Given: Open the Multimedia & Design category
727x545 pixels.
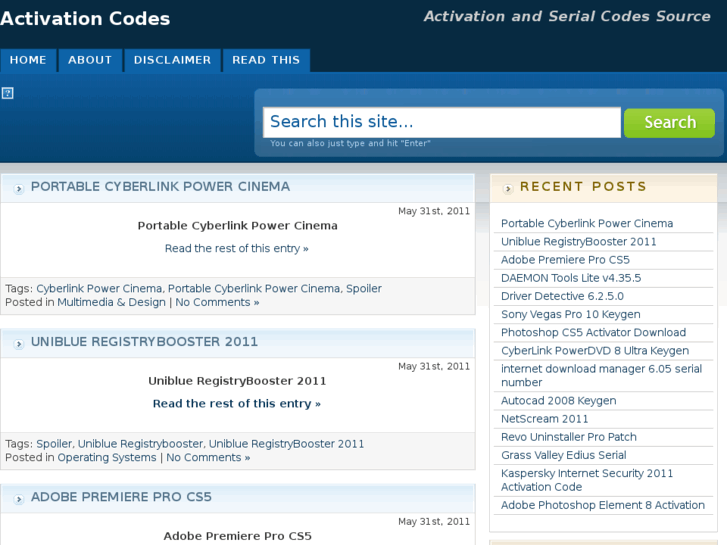Looking at the screenshot, I should coord(111,302).
